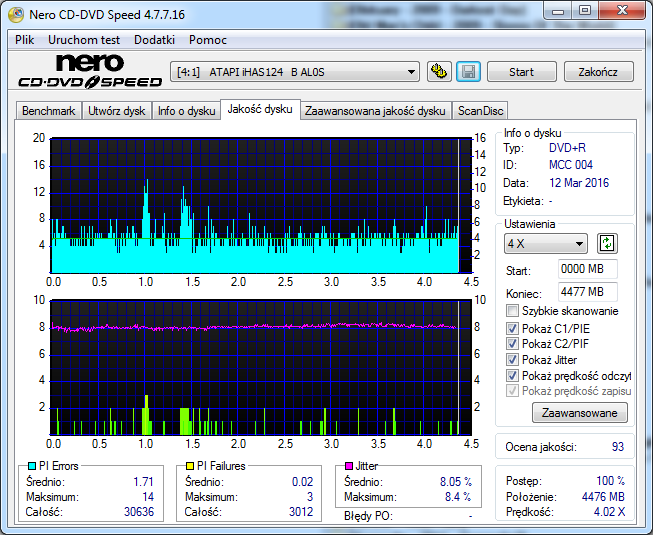The height and width of the screenshot is (535, 653).
Task: Click the Nero CD-DVD Speed logo
Action: 90,71
